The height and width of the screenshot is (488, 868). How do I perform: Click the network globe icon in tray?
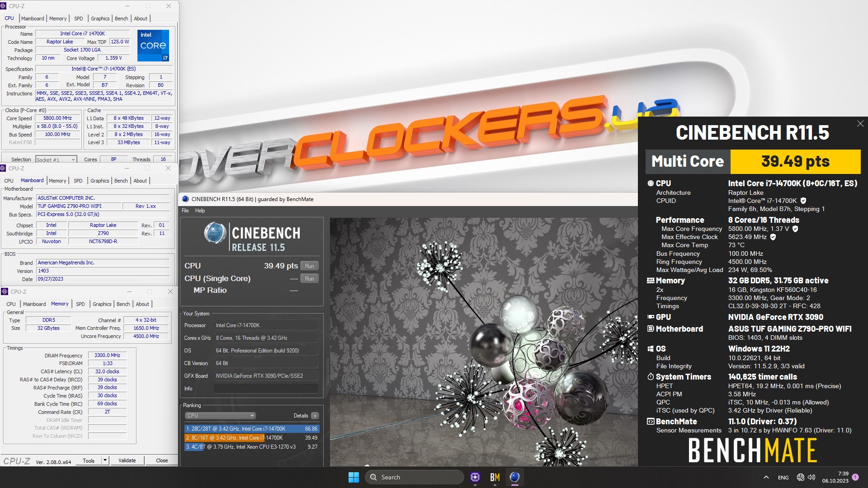point(801,477)
